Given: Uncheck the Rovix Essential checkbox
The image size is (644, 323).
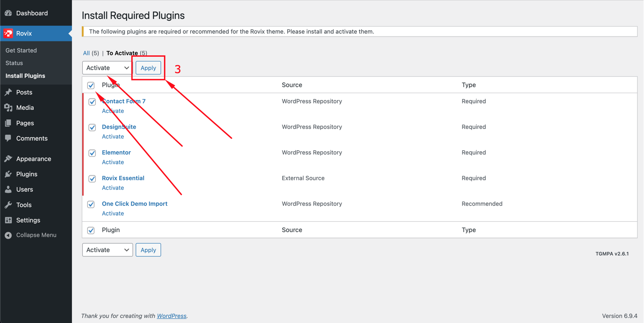Looking at the screenshot, I should [x=92, y=179].
